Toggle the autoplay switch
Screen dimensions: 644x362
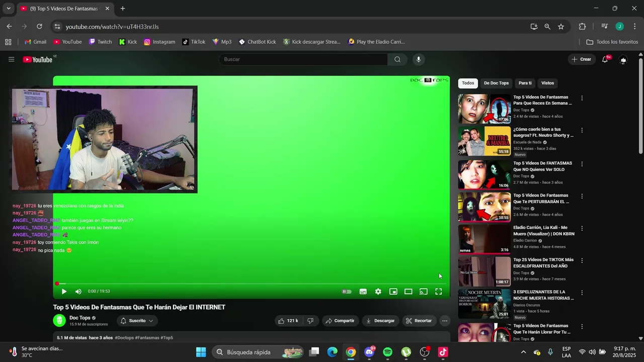[347, 291]
